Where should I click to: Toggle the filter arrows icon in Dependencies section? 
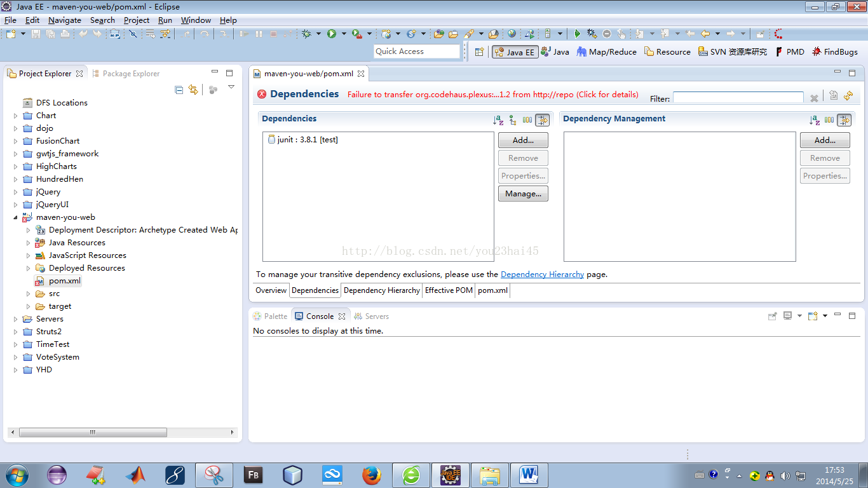(x=542, y=119)
